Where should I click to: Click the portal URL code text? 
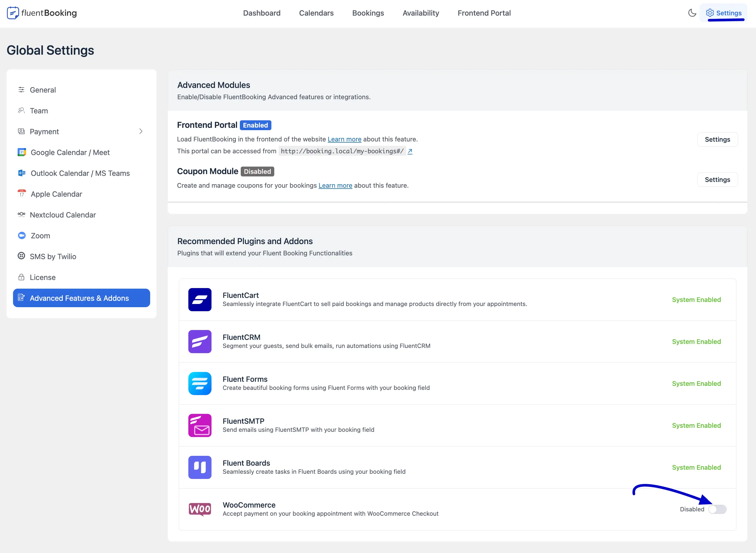pyautogui.click(x=342, y=151)
